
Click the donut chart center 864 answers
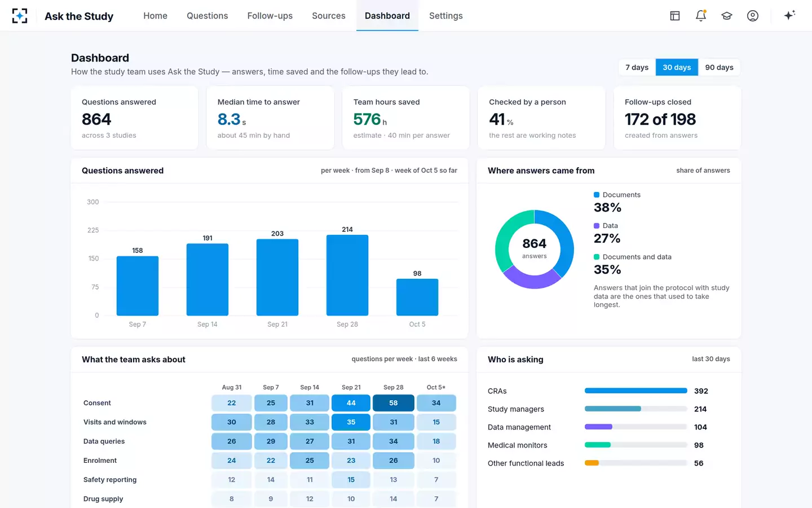tap(535, 248)
